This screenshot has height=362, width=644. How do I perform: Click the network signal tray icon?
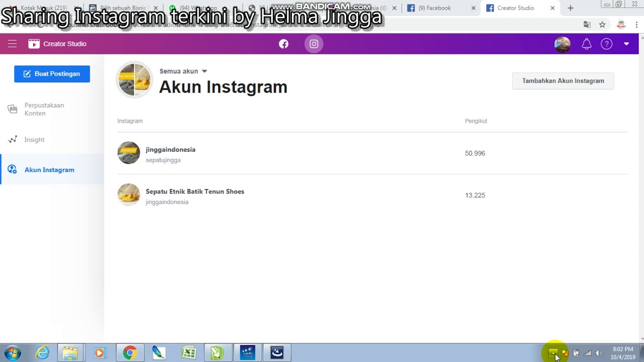click(x=588, y=353)
